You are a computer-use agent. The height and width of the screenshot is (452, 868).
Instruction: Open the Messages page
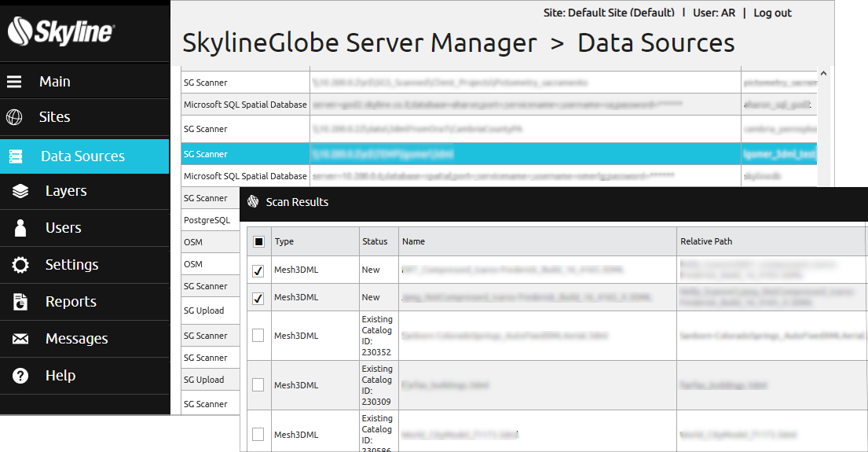click(85, 339)
